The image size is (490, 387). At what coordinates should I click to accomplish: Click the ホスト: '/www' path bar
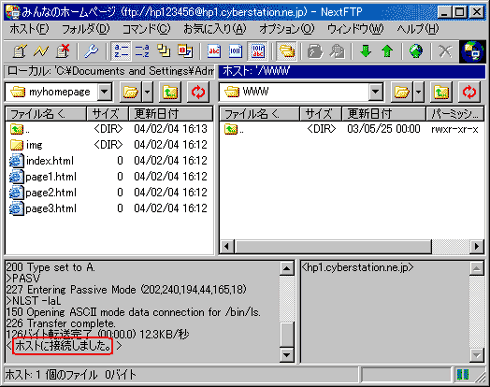click(x=352, y=71)
